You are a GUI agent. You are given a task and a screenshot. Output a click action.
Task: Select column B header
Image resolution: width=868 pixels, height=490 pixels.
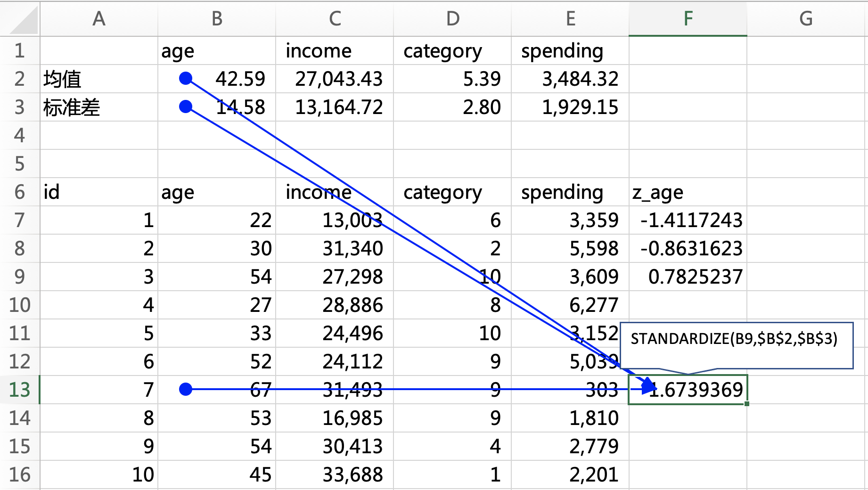217,19
